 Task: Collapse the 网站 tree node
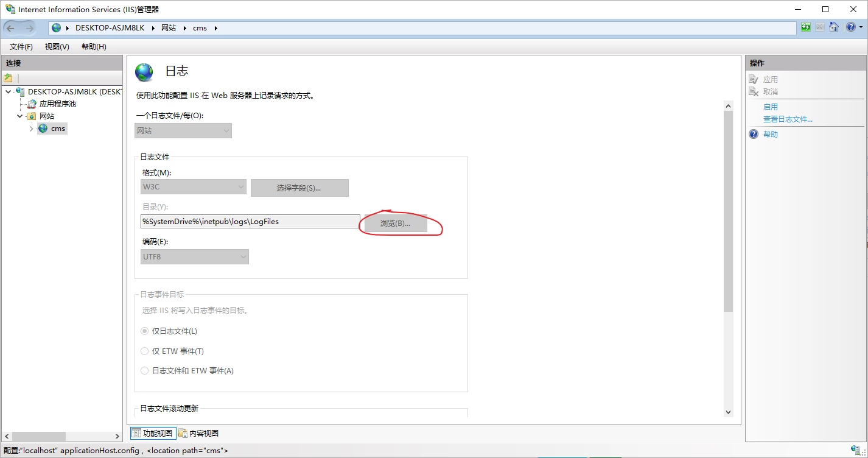19,116
